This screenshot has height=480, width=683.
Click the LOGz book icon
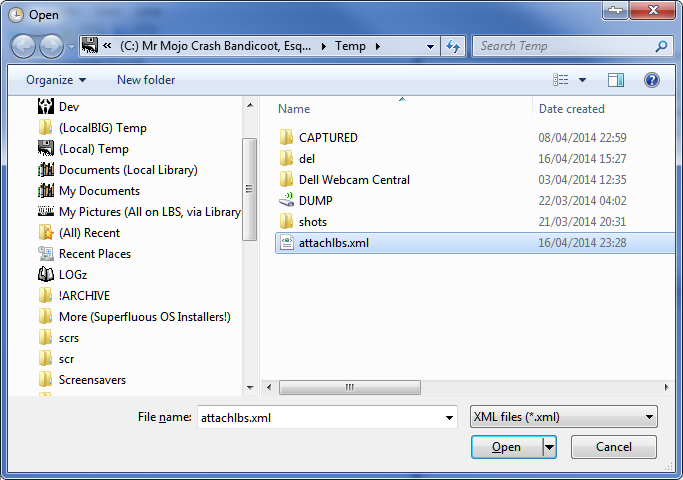(46, 274)
